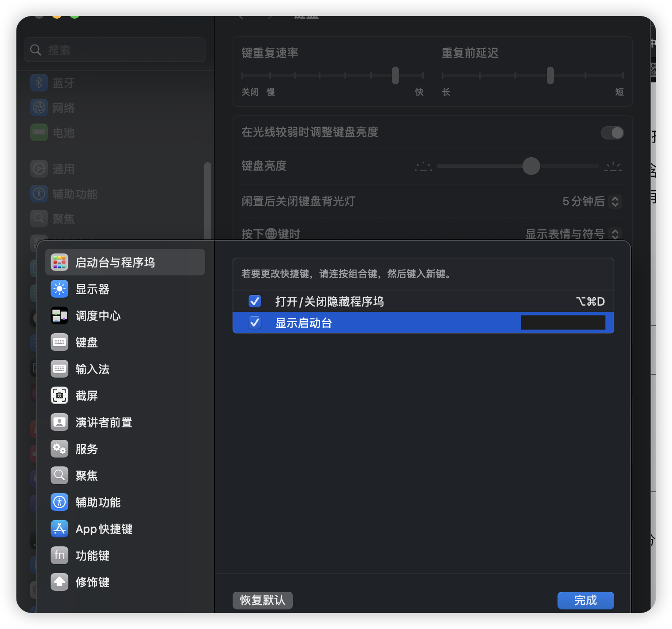Select 输入法 category in shortcuts sidebar
This screenshot has height=629, width=672.
coord(92,369)
